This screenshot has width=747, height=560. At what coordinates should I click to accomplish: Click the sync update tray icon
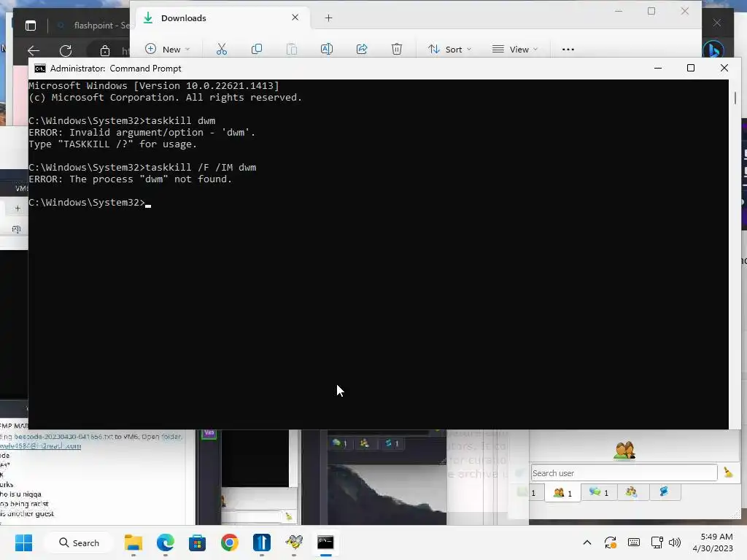click(611, 542)
